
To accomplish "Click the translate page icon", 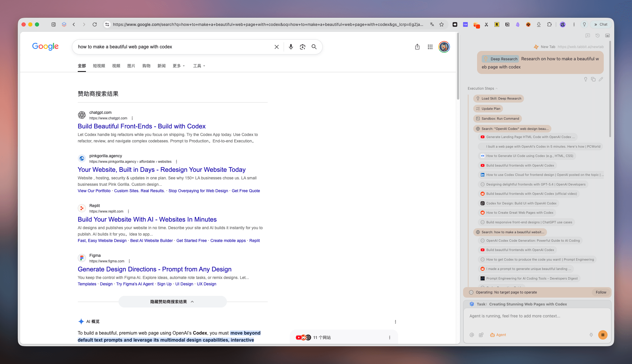I will coord(432,24).
